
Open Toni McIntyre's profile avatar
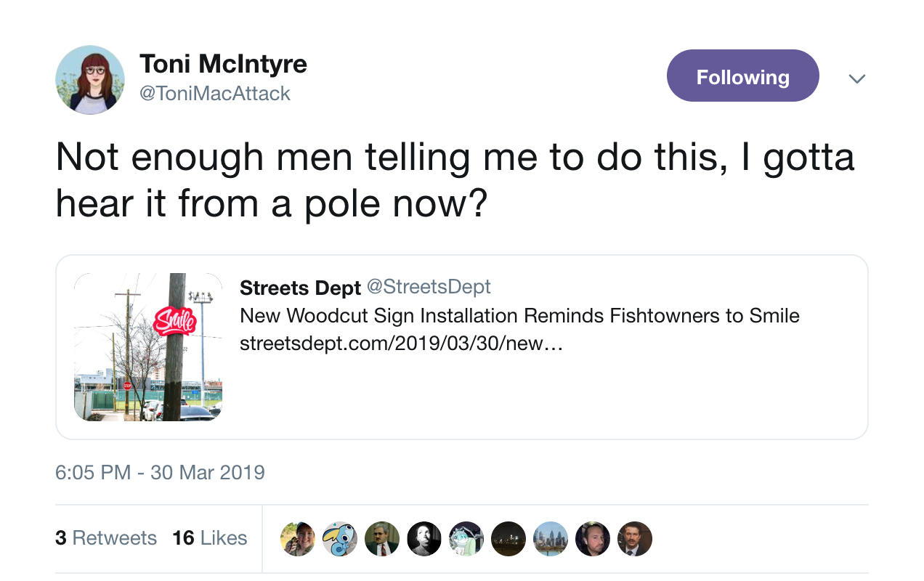[x=90, y=80]
